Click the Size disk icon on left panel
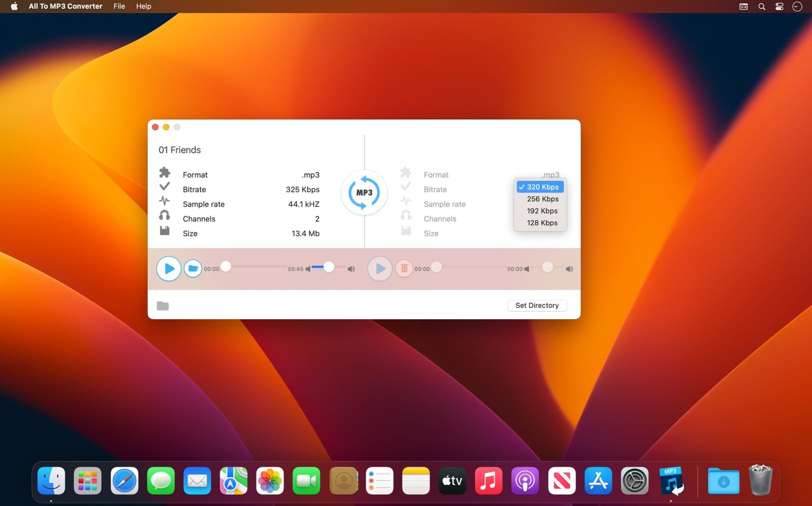Viewport: 812px width, 506px height. pos(164,230)
